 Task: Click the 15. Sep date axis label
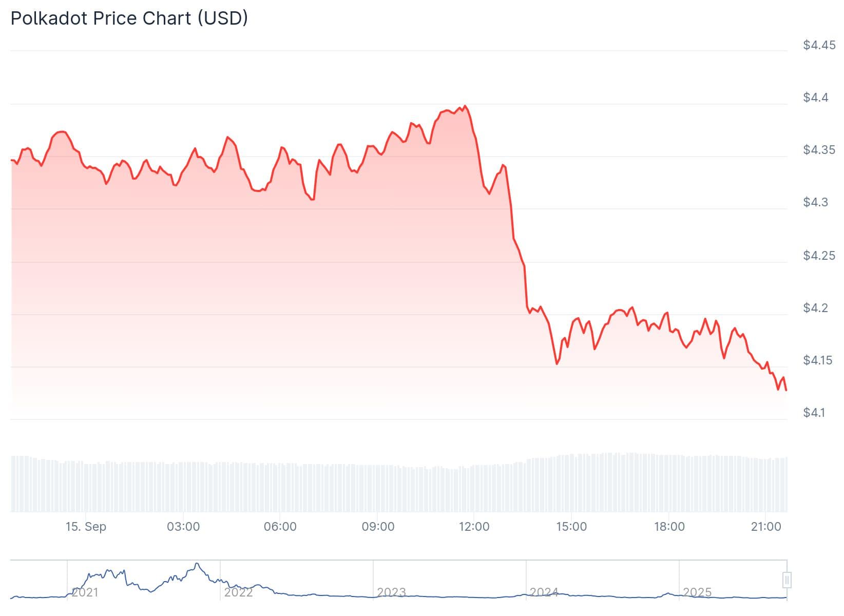click(86, 527)
